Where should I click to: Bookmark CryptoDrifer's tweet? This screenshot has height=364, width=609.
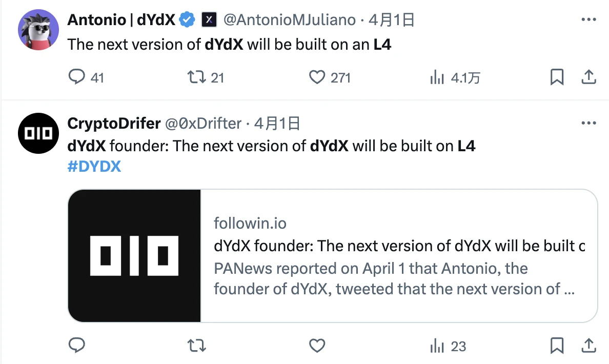coord(557,346)
